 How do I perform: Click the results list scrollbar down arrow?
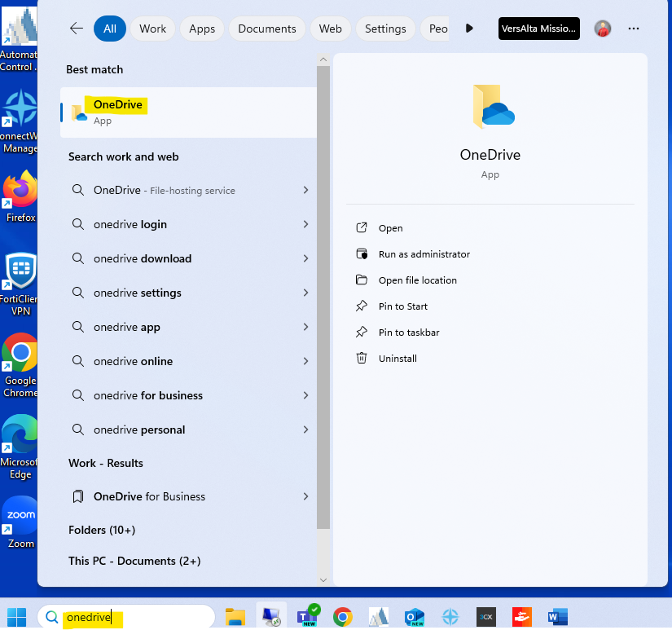(323, 579)
